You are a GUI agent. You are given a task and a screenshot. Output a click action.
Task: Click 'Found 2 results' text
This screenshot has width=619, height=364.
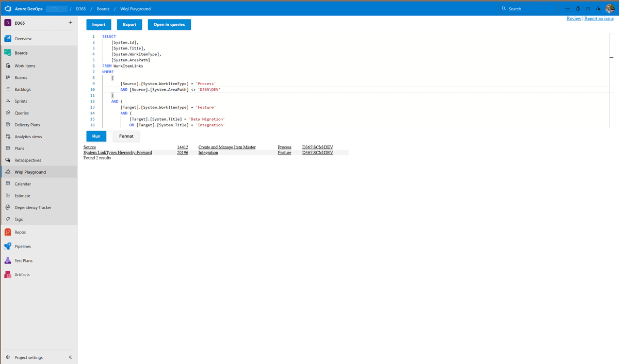click(x=97, y=158)
